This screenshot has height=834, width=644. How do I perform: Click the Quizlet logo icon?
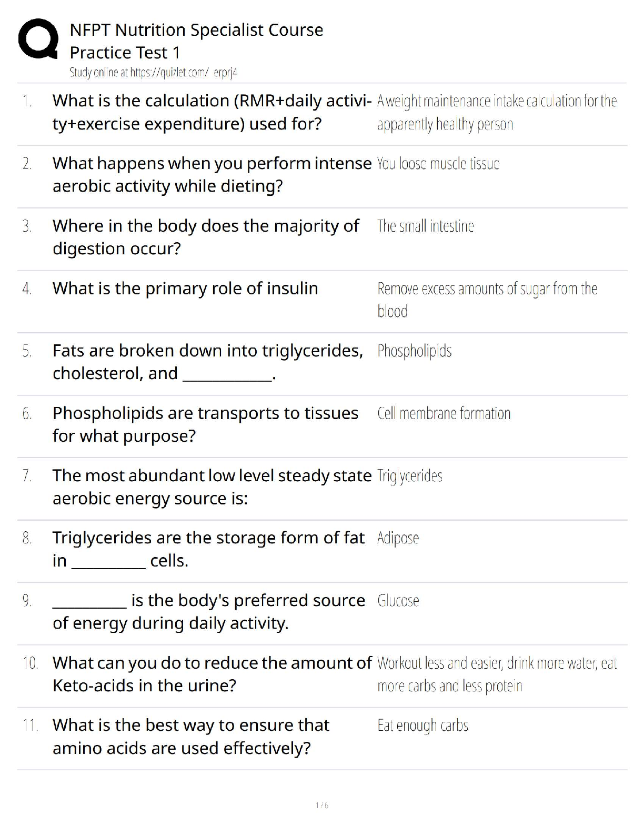(38, 38)
